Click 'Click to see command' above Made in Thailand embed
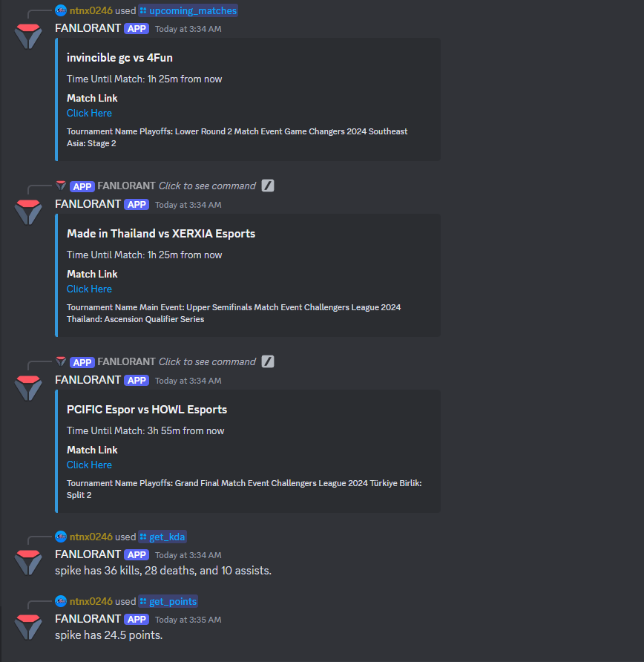The width and height of the screenshot is (644, 662). pos(207,186)
